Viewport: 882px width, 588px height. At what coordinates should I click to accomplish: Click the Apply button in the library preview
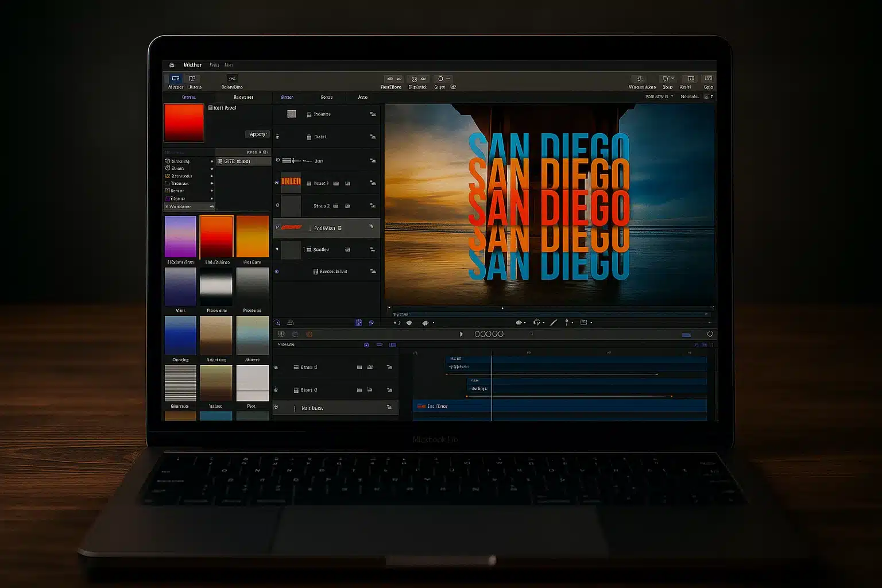click(258, 134)
